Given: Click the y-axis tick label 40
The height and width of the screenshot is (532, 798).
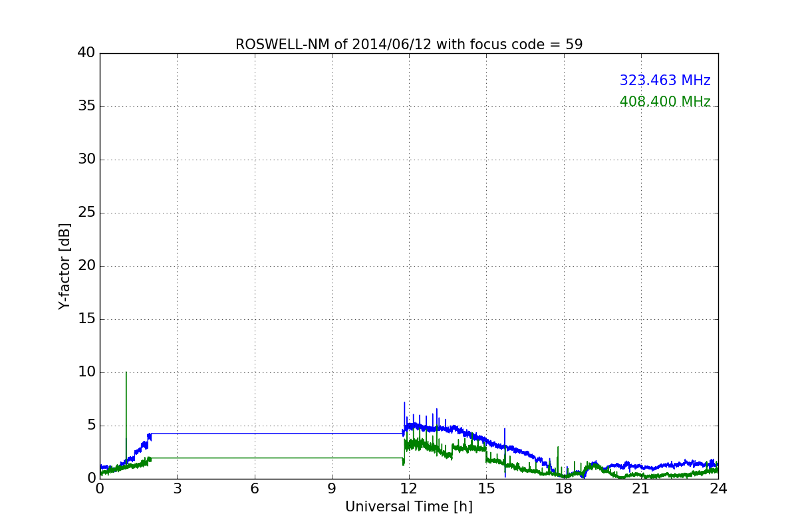Looking at the screenshot, I should tap(86, 53).
